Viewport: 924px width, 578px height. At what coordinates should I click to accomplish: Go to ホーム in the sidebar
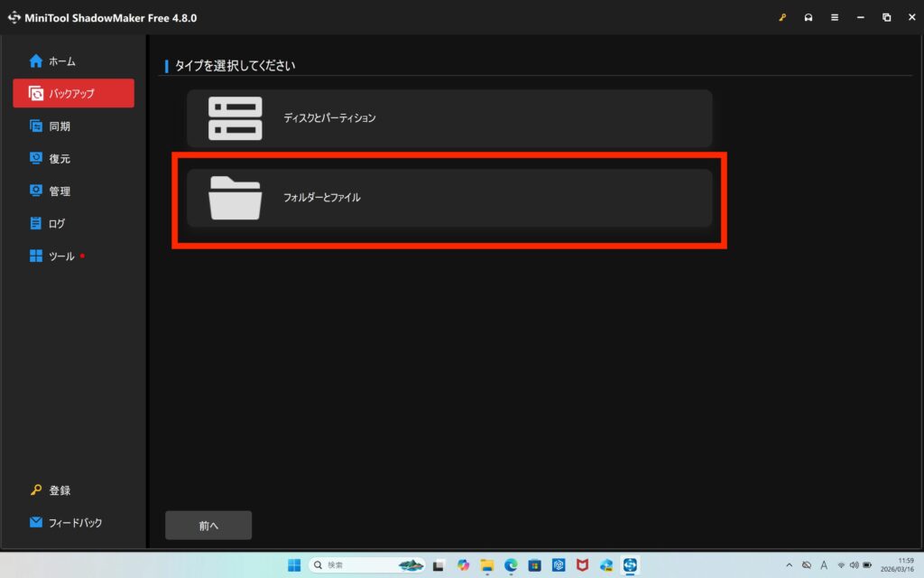[x=61, y=61]
